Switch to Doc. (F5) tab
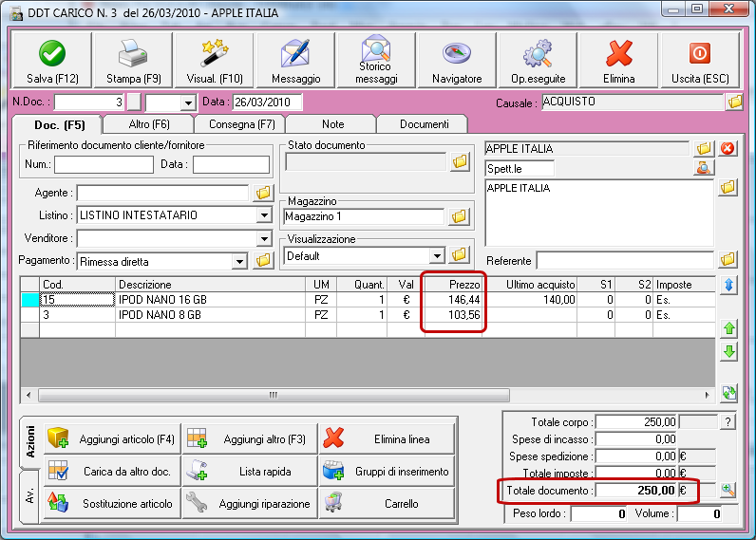The width and height of the screenshot is (756, 540). tap(59, 125)
